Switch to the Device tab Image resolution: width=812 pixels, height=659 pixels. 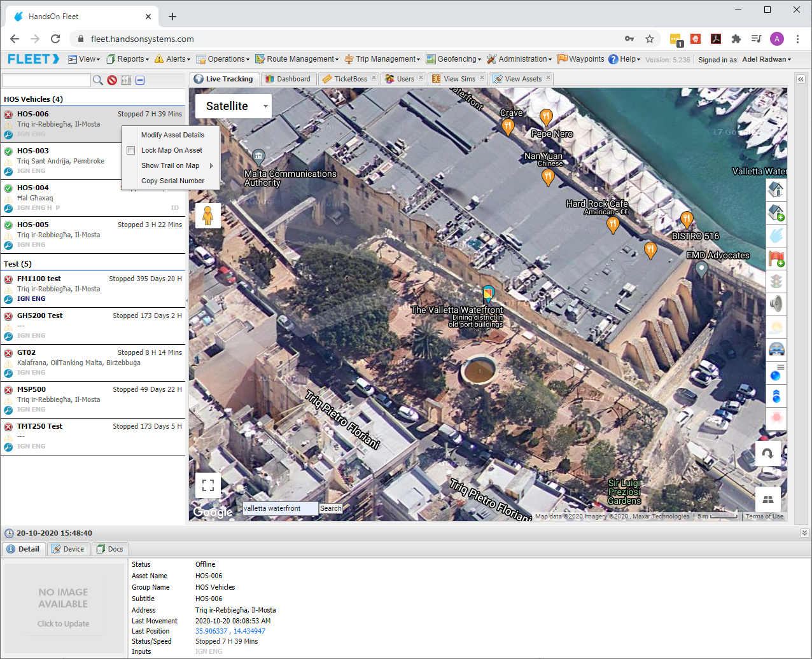[68, 549]
